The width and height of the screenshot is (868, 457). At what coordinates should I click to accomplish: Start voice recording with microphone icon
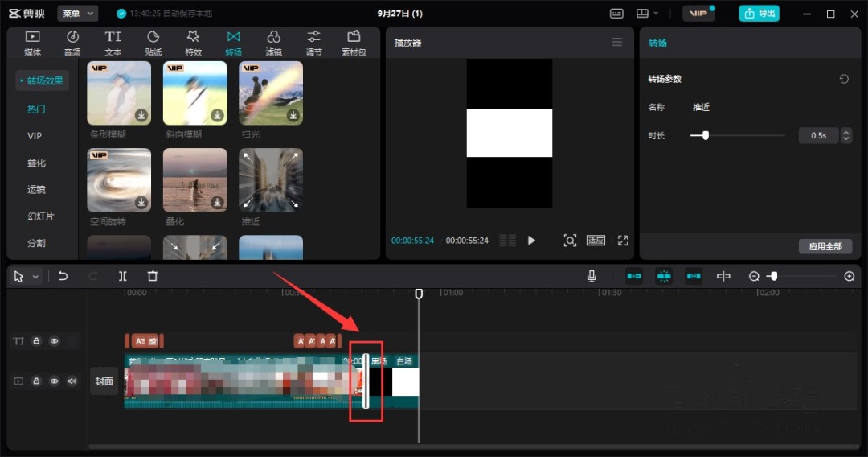click(x=592, y=276)
